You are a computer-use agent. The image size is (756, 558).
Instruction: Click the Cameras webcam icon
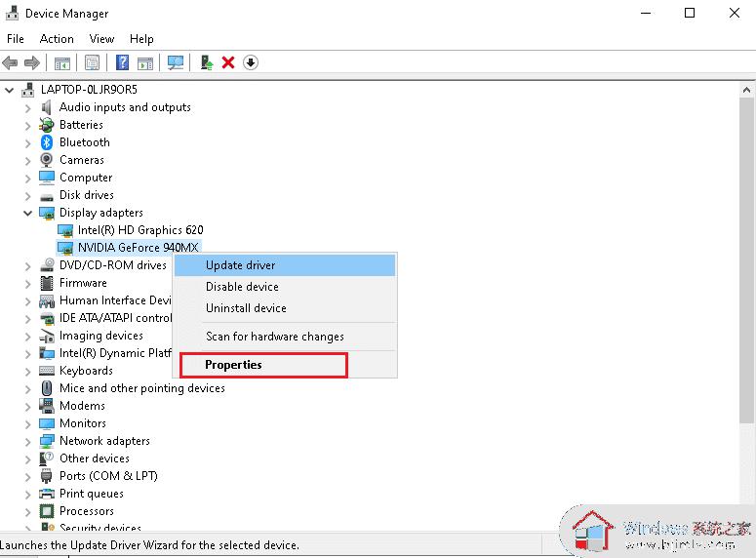(46, 160)
